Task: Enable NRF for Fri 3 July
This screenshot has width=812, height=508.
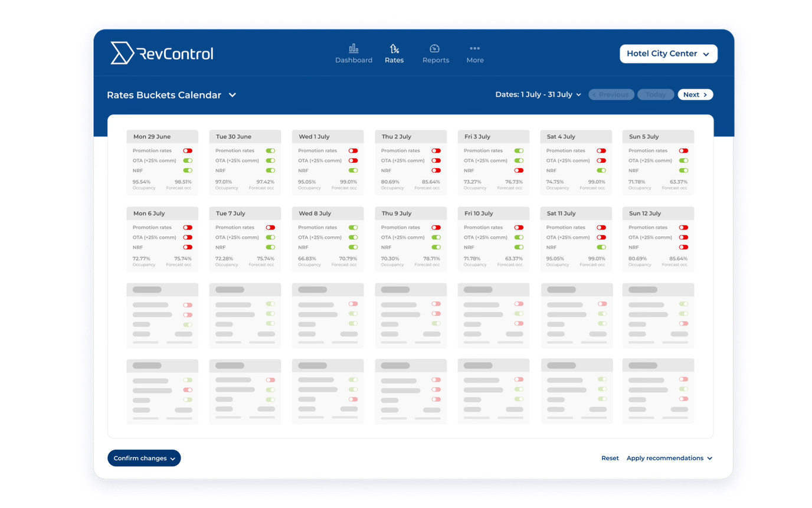Action: tap(519, 171)
